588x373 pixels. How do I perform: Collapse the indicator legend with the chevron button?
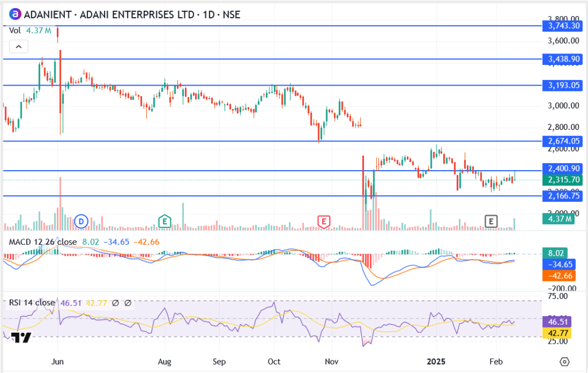coord(18,47)
